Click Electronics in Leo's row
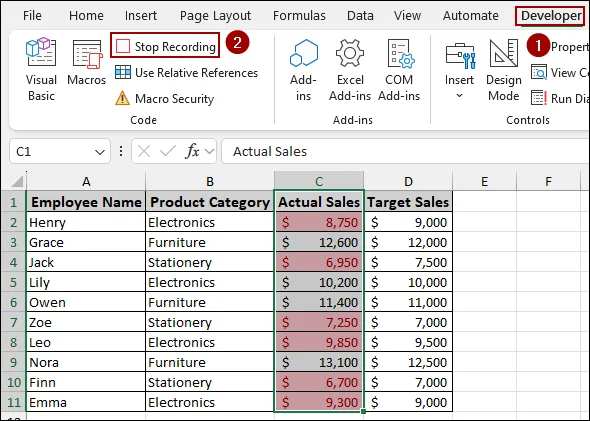 click(210, 342)
